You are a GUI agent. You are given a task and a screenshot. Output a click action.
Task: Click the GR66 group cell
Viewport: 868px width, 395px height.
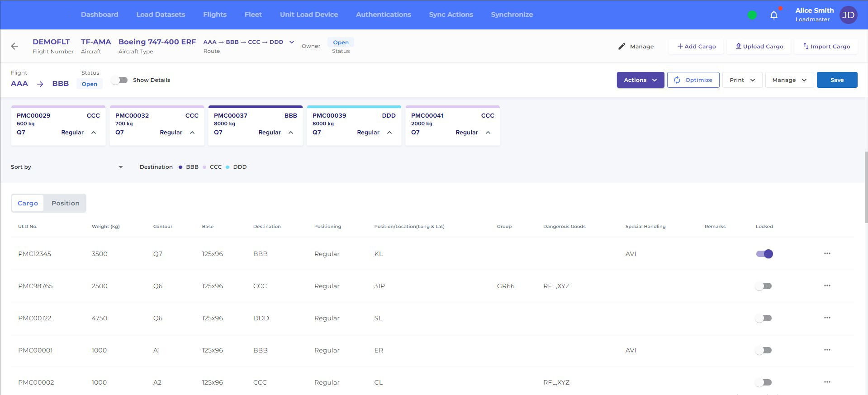(x=506, y=286)
